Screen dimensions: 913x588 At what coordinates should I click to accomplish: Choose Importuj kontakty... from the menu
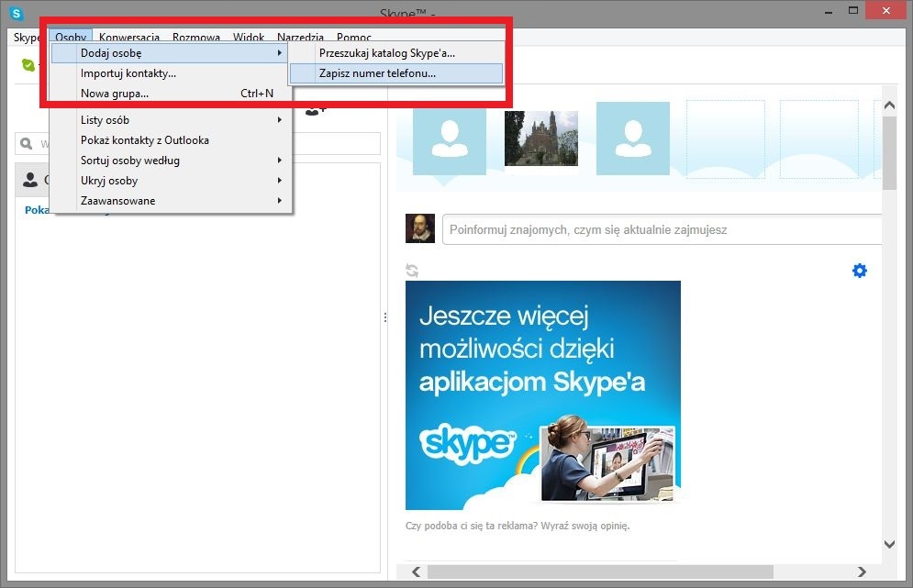(x=172, y=73)
